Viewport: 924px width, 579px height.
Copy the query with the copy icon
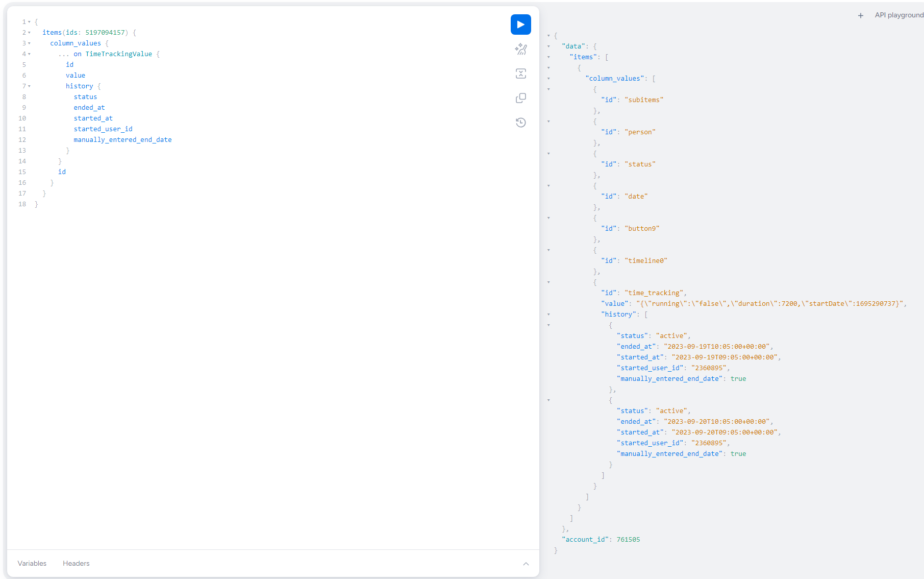point(520,98)
